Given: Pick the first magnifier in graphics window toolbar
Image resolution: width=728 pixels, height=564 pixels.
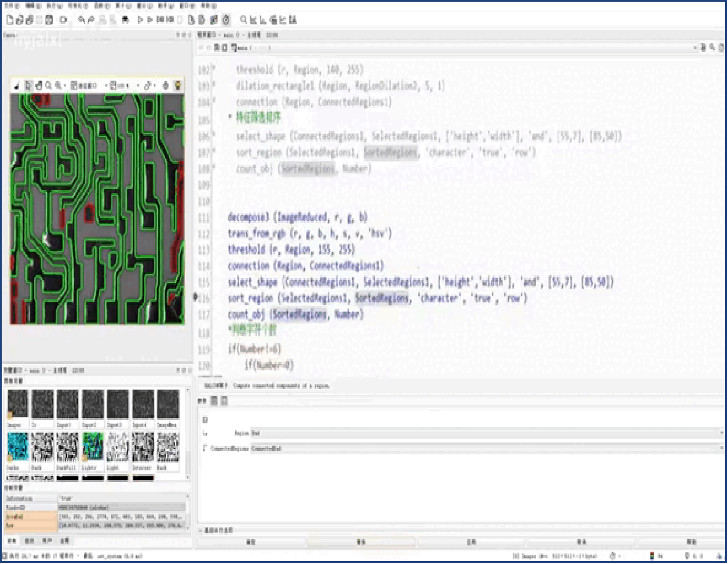Looking at the screenshot, I should pos(49,86).
